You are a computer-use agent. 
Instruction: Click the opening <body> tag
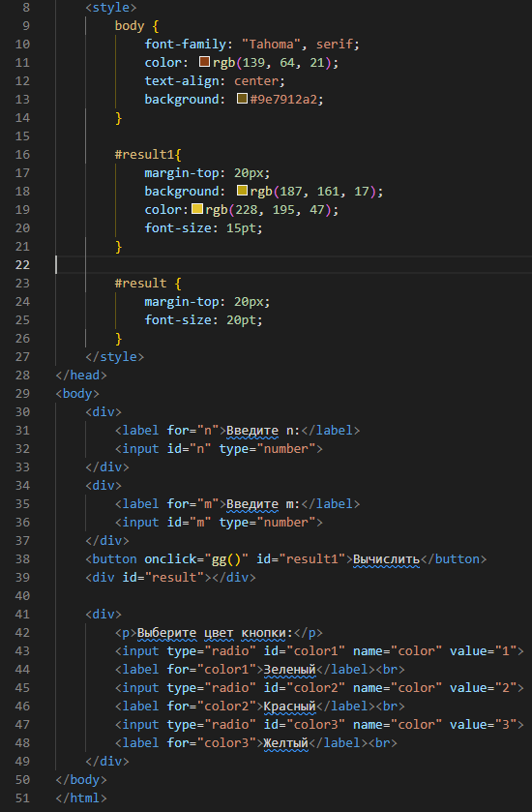(77, 394)
